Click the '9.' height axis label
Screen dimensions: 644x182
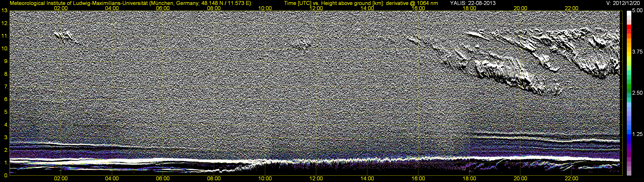[6, 62]
